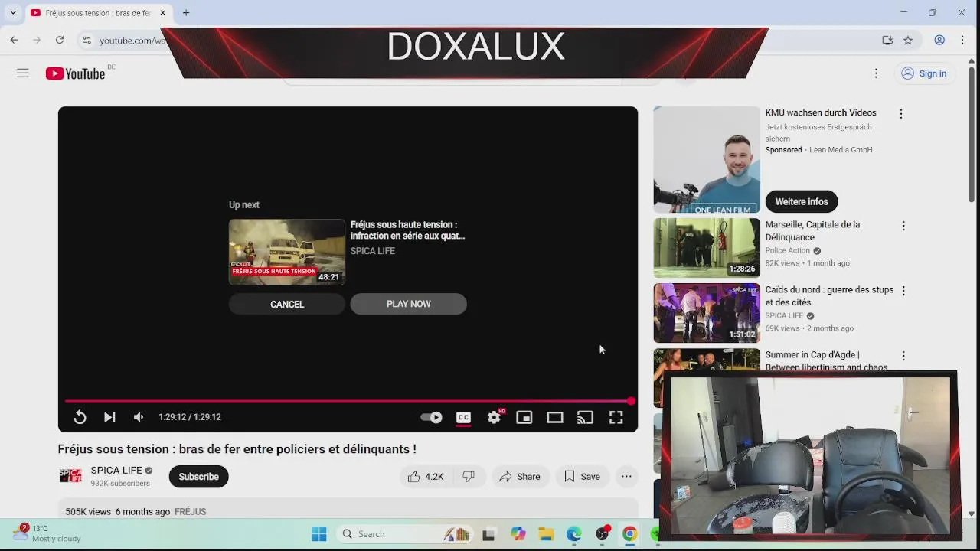Viewport: 980px width, 551px height.
Task: Enter full screen mode
Action: coord(616,417)
